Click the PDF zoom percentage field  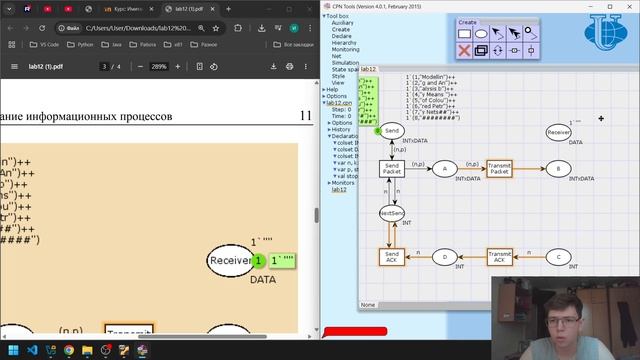pos(159,67)
